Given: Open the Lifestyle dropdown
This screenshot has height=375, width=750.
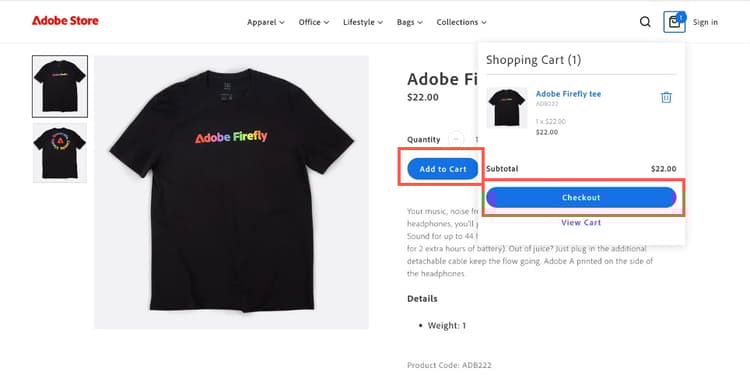Looking at the screenshot, I should 363,22.
